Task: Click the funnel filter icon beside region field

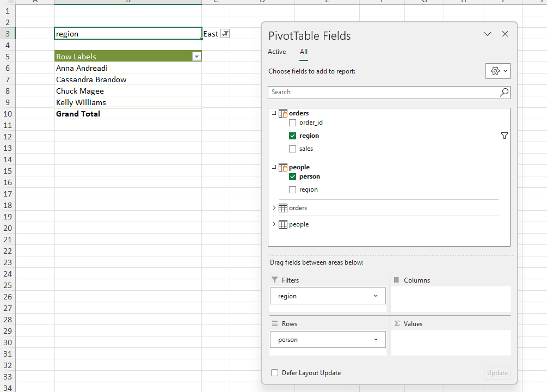Action: (504, 136)
